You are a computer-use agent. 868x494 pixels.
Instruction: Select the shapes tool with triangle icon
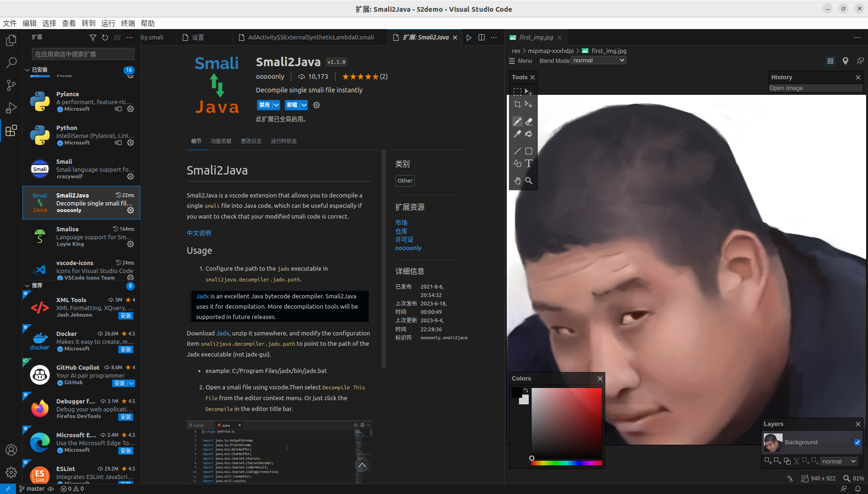coord(517,163)
